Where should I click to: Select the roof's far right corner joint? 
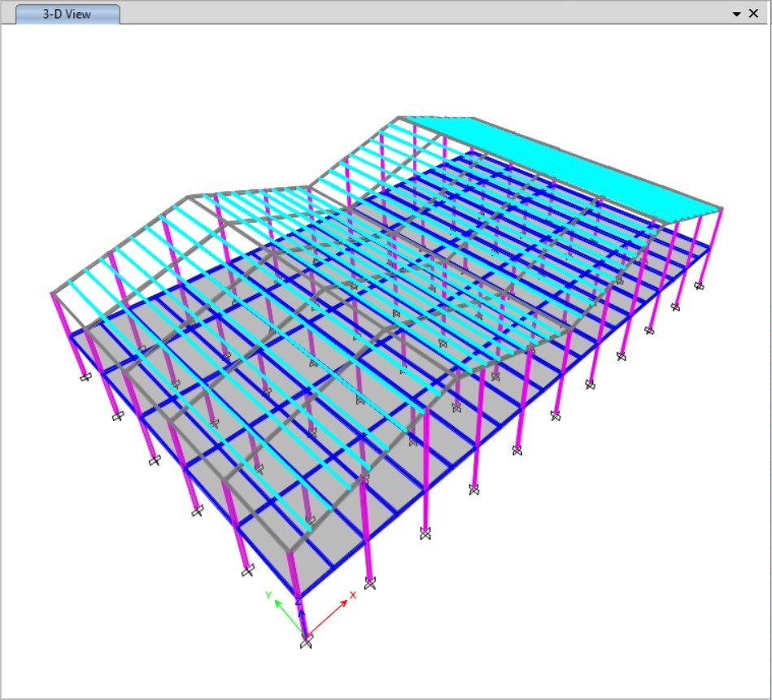721,208
